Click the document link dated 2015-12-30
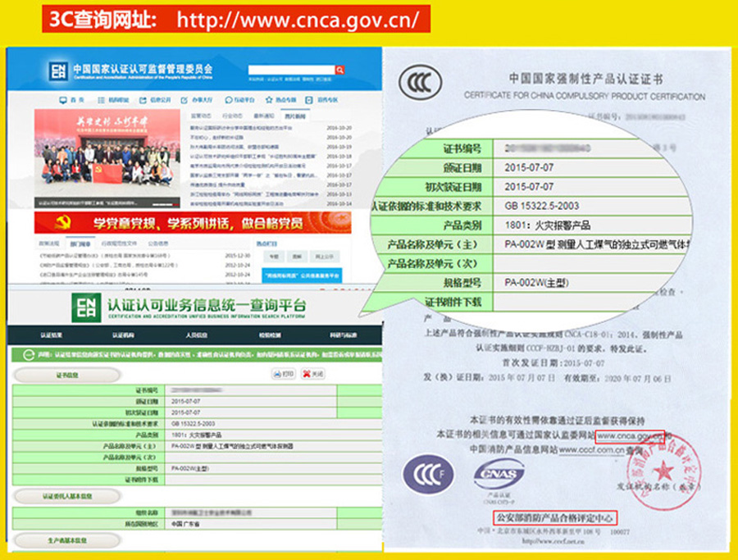This screenshot has width=738, height=560. (x=105, y=256)
